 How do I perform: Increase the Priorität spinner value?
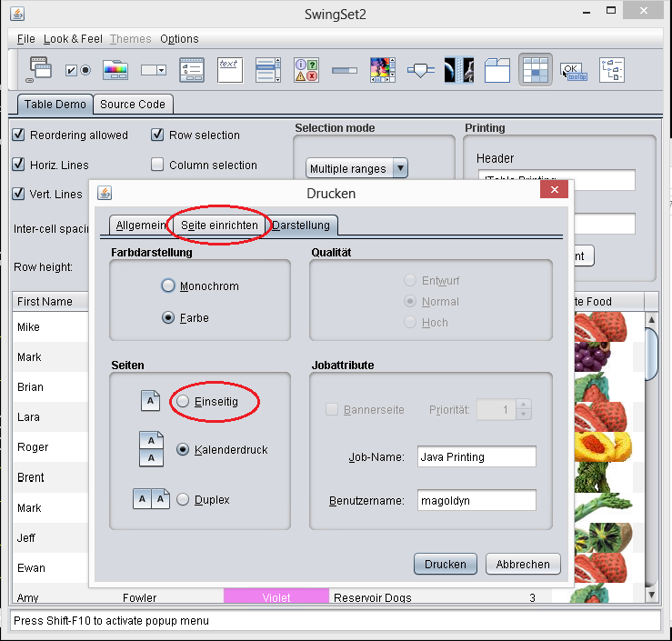point(523,405)
